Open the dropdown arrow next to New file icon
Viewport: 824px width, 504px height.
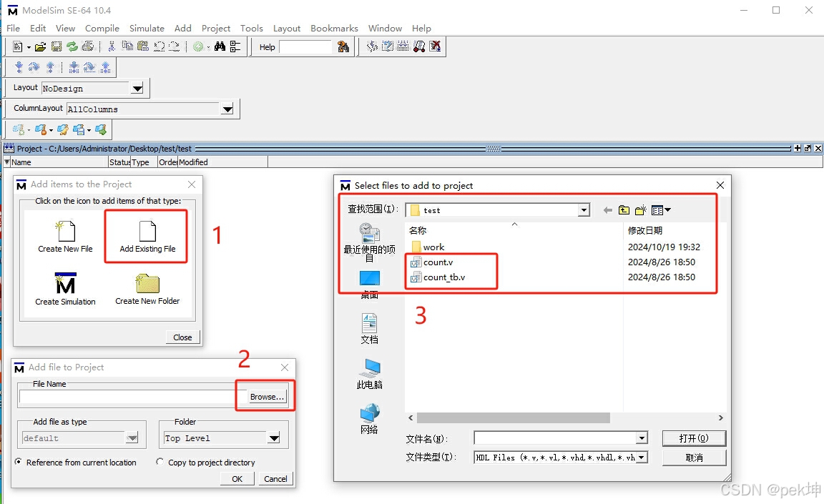tap(29, 47)
